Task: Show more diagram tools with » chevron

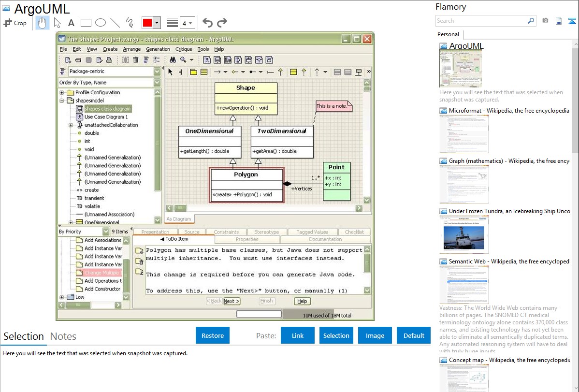Action: click(x=369, y=72)
